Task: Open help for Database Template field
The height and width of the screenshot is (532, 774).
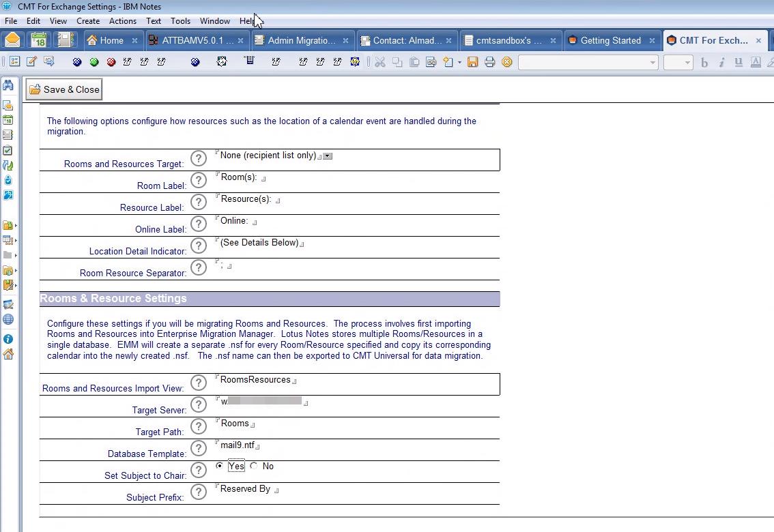Action: [x=199, y=448]
